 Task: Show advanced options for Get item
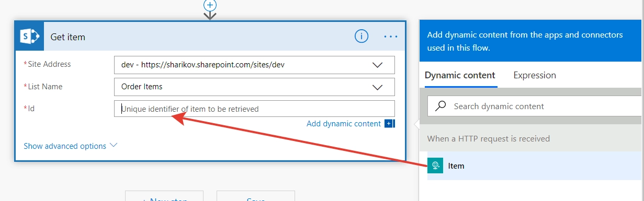pyautogui.click(x=71, y=146)
